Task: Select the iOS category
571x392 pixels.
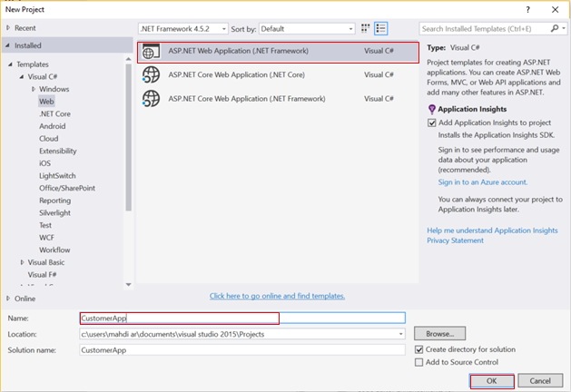Action: pos(44,163)
